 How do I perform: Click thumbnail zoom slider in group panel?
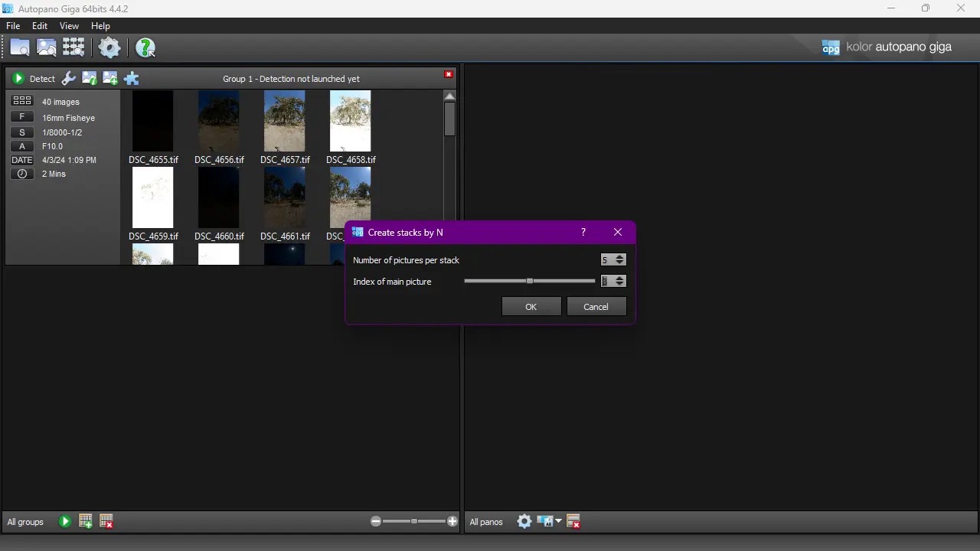(414, 521)
